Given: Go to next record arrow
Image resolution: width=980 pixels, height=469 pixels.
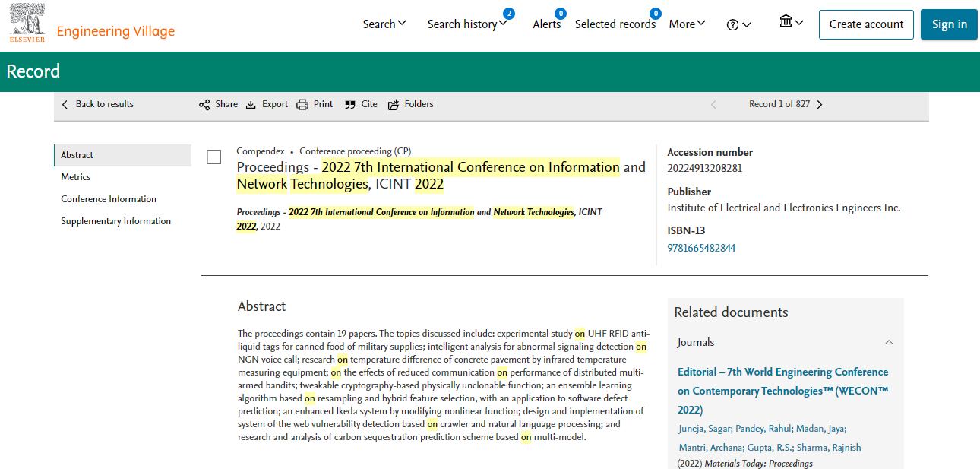Looking at the screenshot, I should click(820, 105).
